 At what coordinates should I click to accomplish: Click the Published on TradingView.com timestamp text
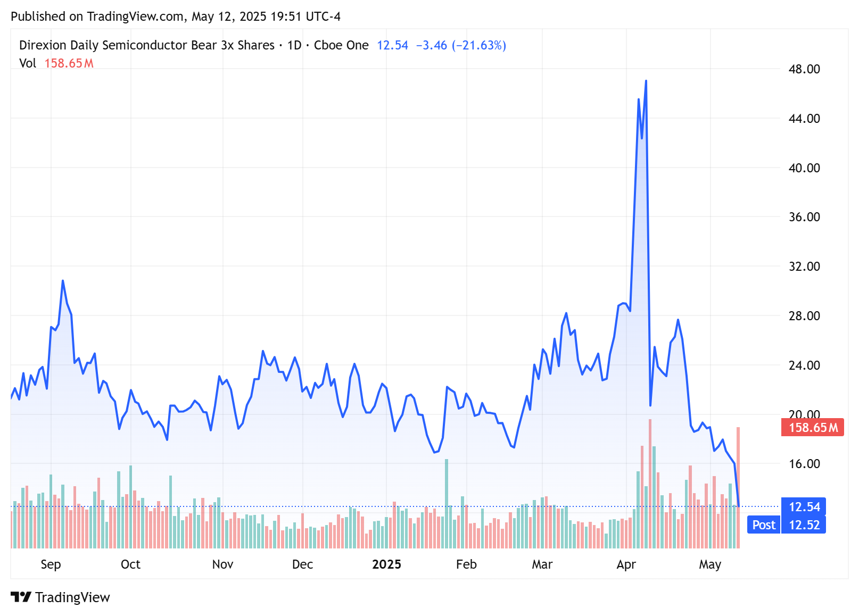pos(176,16)
